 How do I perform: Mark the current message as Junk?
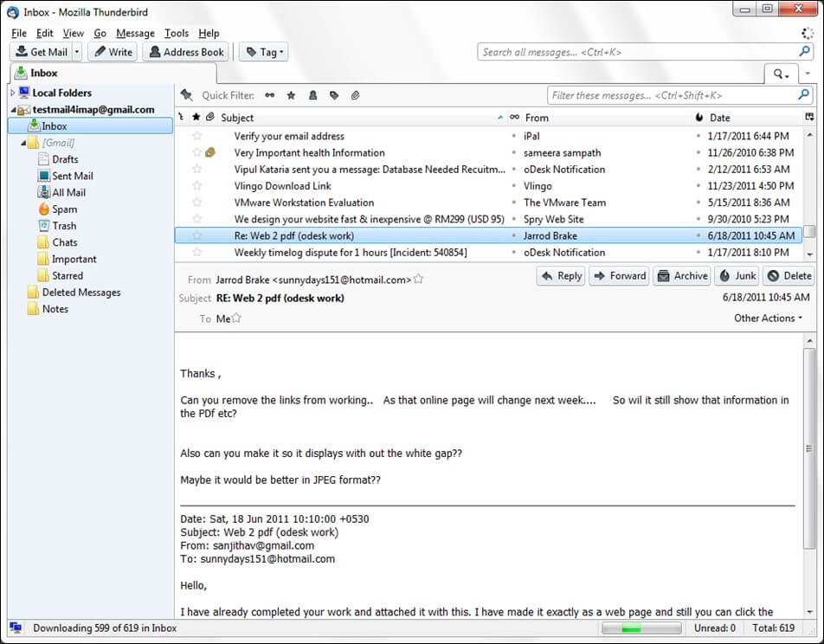pos(737,275)
